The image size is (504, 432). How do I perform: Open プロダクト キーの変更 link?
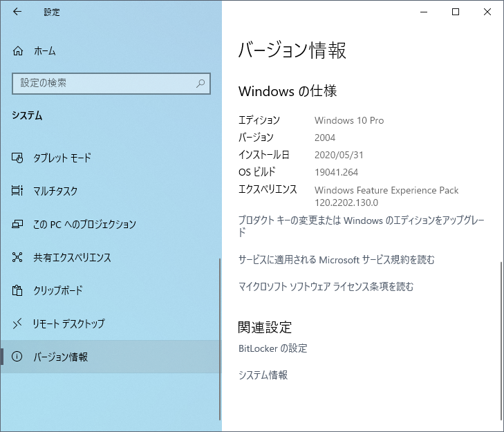click(362, 226)
